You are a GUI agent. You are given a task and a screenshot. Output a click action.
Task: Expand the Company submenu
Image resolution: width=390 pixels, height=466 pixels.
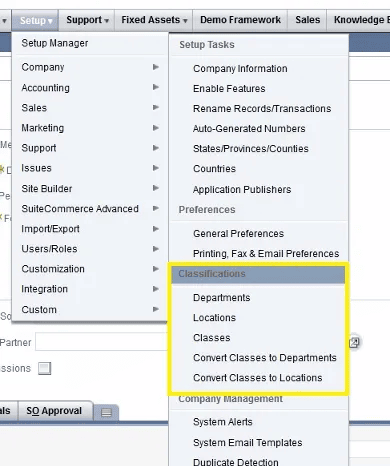[90, 67]
